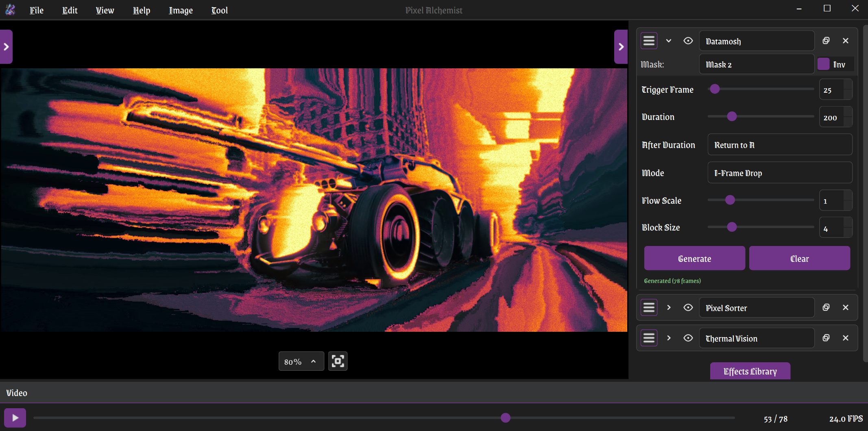Click the 24.0 FPS readout
The image size is (868, 431).
tap(846, 418)
